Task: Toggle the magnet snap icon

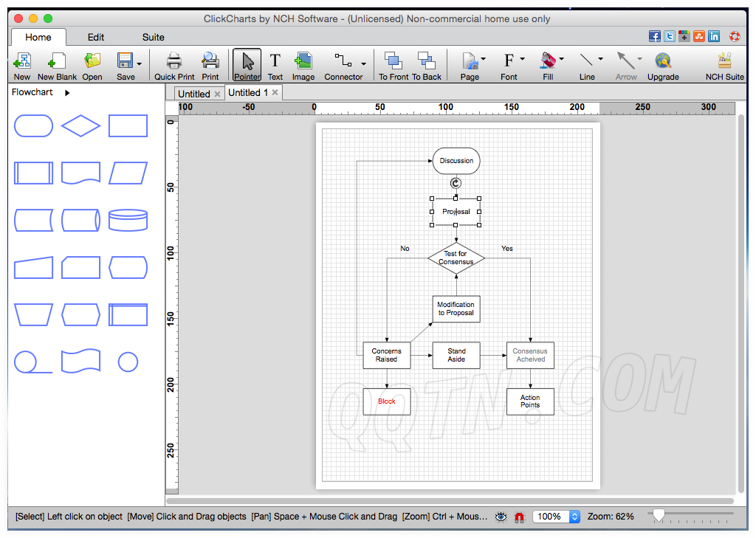Action: [519, 517]
